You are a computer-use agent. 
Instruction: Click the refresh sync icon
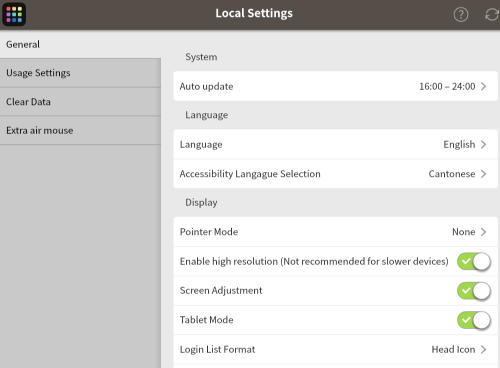point(492,15)
